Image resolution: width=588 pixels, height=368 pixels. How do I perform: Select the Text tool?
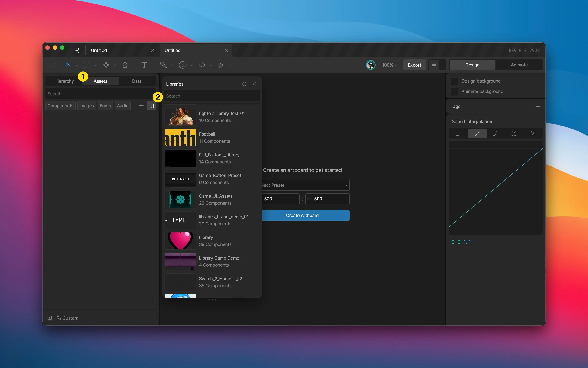(x=144, y=65)
